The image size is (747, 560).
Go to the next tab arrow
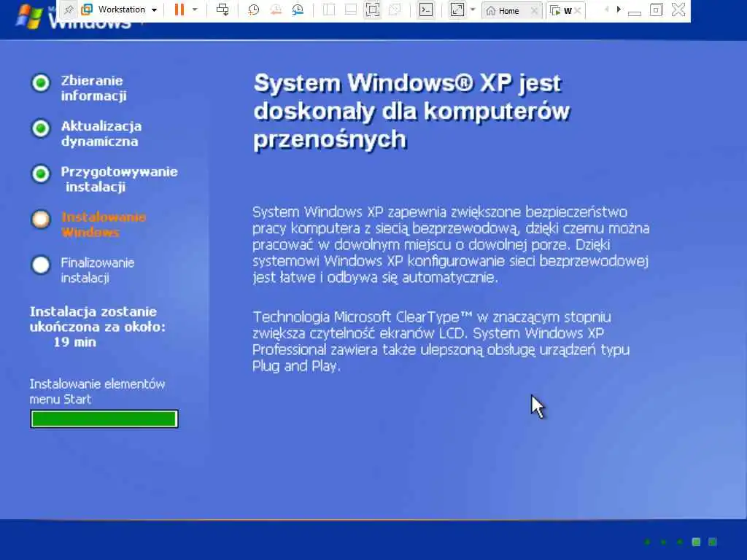tap(619, 9)
